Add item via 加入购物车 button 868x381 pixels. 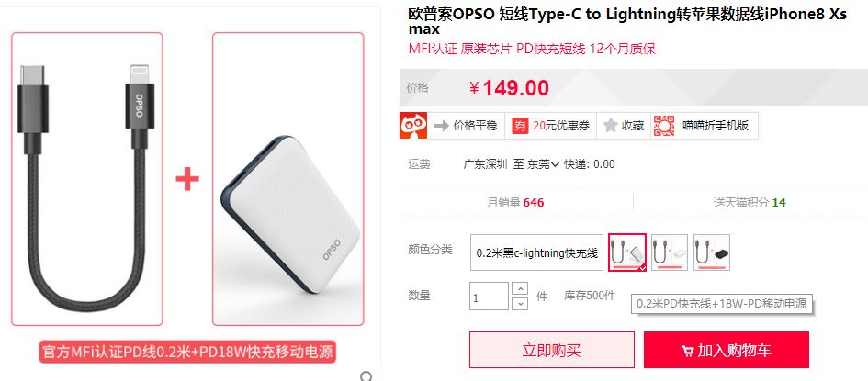(727, 350)
